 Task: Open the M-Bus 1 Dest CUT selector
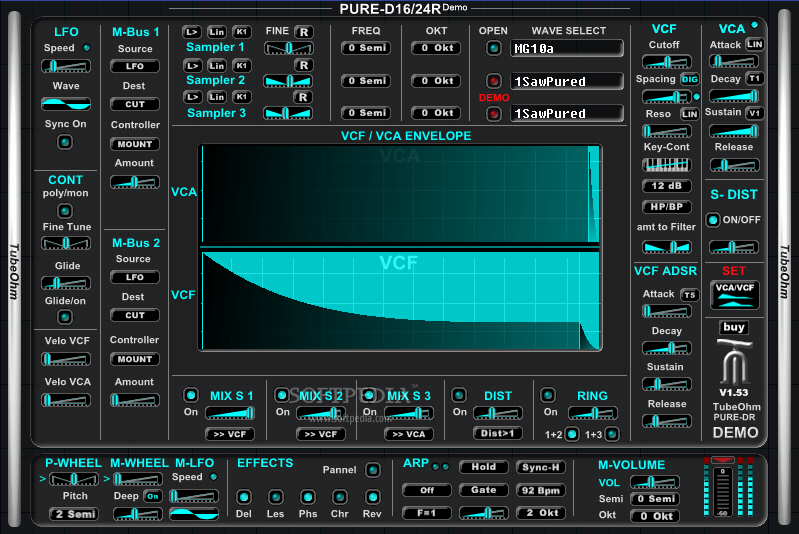[x=135, y=104]
